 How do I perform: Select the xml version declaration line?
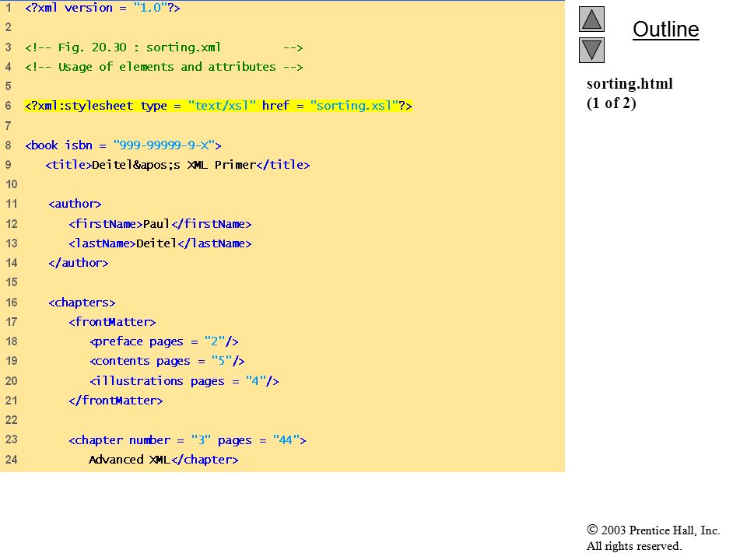(x=103, y=8)
